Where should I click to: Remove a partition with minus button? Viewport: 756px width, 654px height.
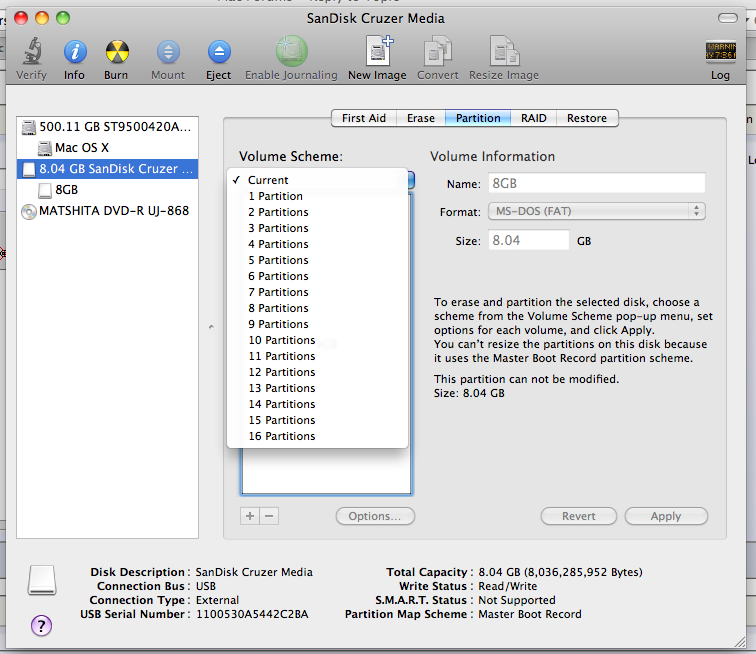[x=269, y=516]
